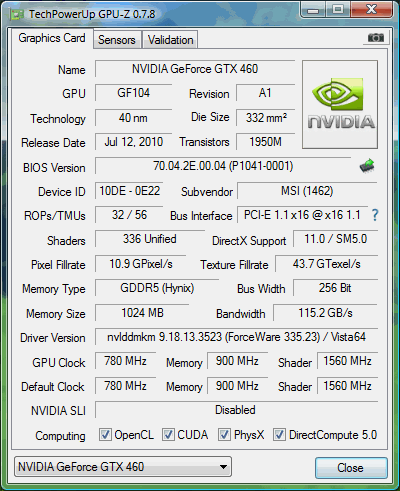Click the Close button
This screenshot has height=491, width=400.
(351, 468)
